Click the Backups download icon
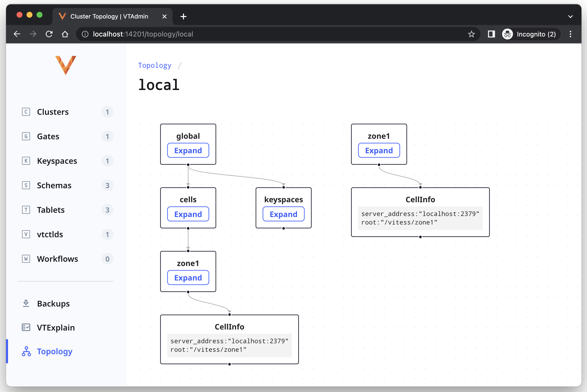Image resolution: width=587 pixels, height=392 pixels. pyautogui.click(x=26, y=303)
